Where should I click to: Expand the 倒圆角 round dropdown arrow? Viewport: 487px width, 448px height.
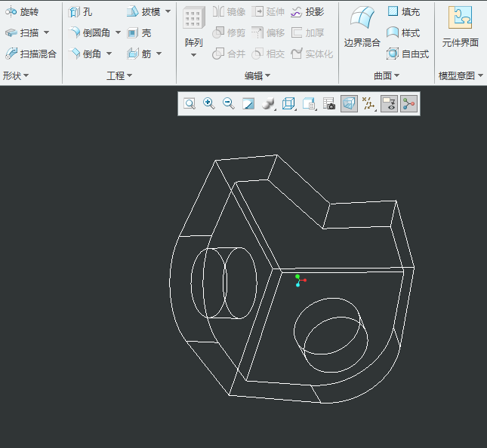point(118,32)
